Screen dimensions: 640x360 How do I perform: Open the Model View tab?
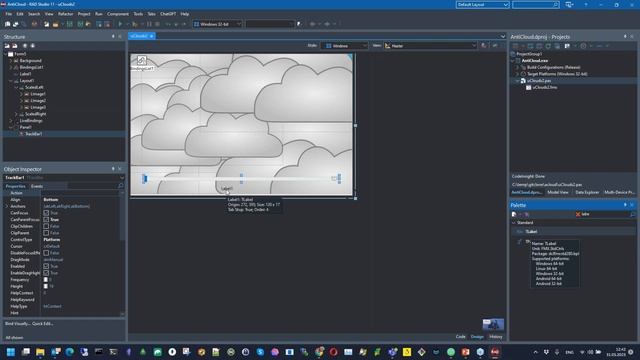558,192
